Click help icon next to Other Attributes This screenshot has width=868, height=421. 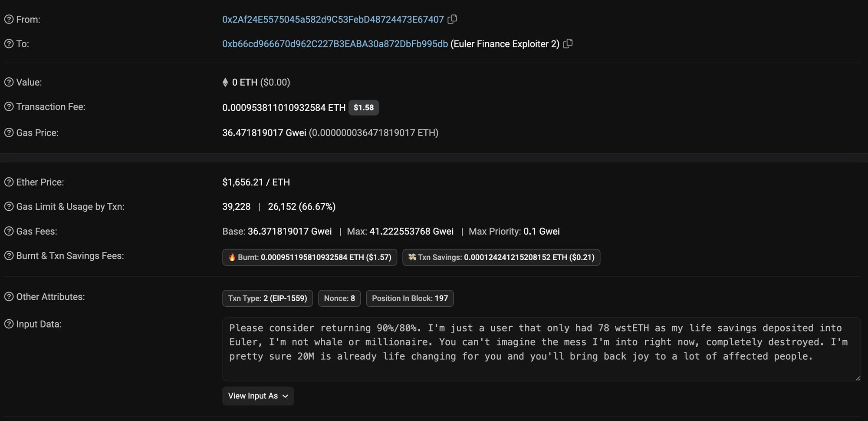(x=9, y=297)
